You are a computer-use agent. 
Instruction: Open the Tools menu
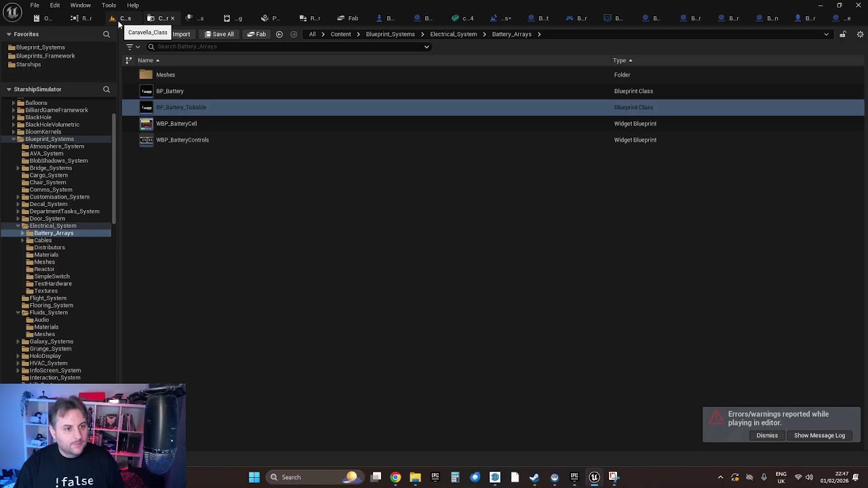tap(108, 5)
